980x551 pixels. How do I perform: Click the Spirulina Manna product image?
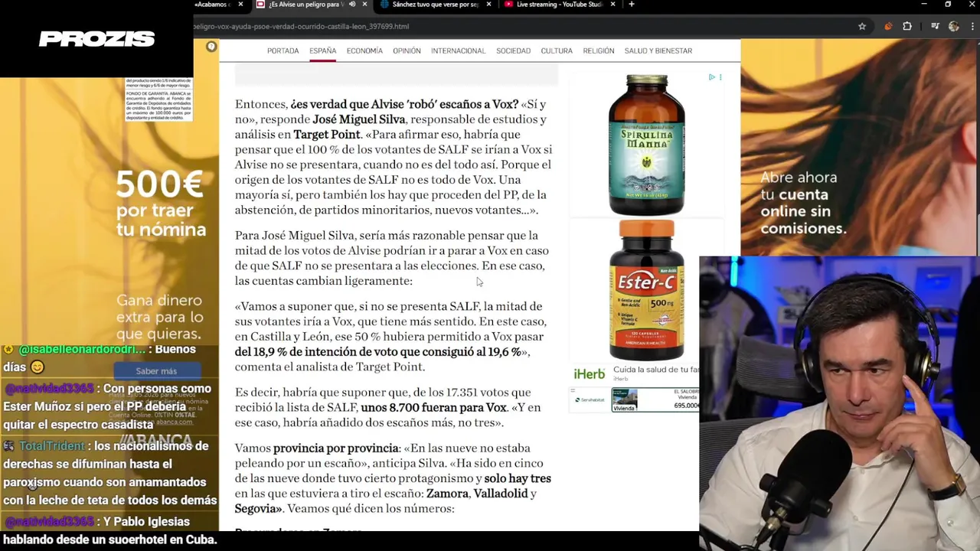point(646,145)
